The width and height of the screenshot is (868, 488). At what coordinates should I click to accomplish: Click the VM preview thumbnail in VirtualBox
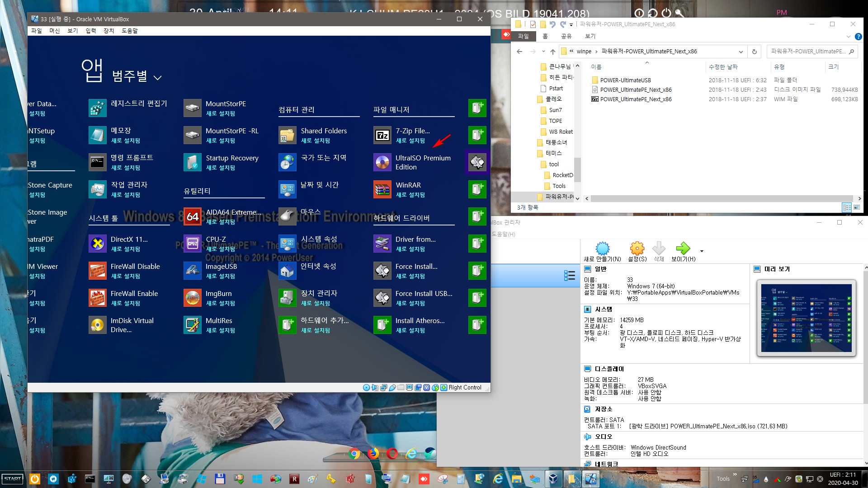pos(806,318)
